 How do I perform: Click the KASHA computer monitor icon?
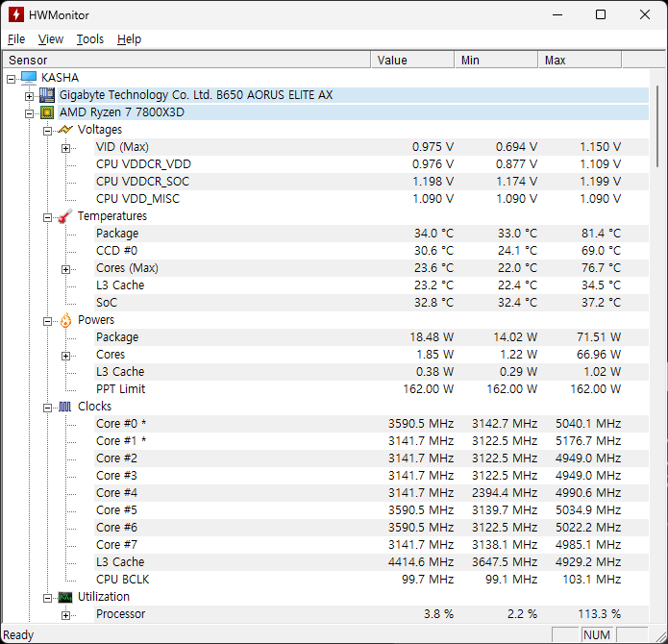(x=29, y=78)
